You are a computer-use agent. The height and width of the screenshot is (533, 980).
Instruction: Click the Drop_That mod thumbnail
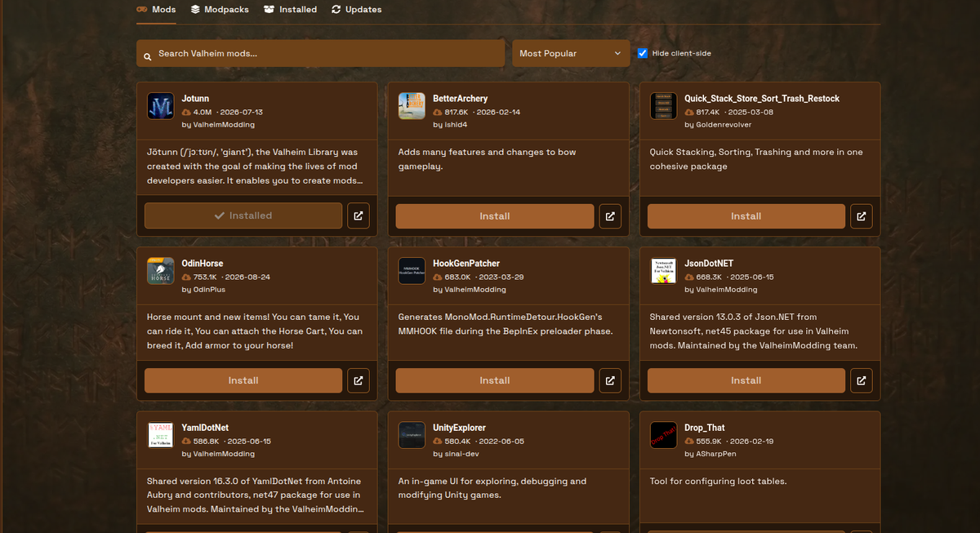pyautogui.click(x=664, y=435)
